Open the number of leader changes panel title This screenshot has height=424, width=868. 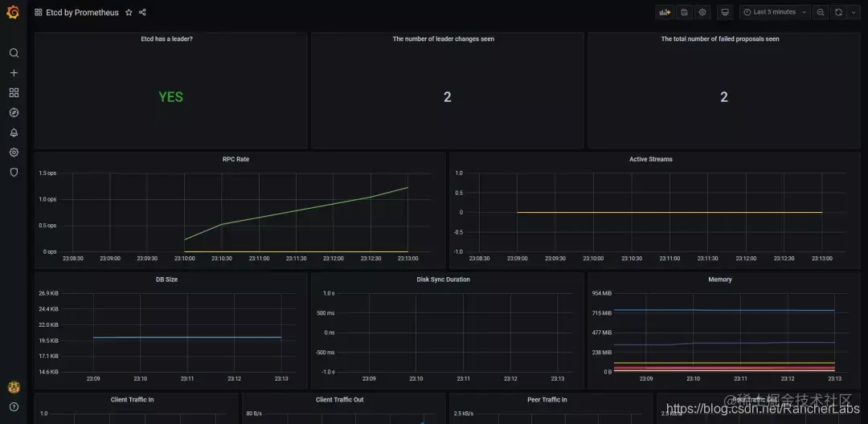(444, 39)
